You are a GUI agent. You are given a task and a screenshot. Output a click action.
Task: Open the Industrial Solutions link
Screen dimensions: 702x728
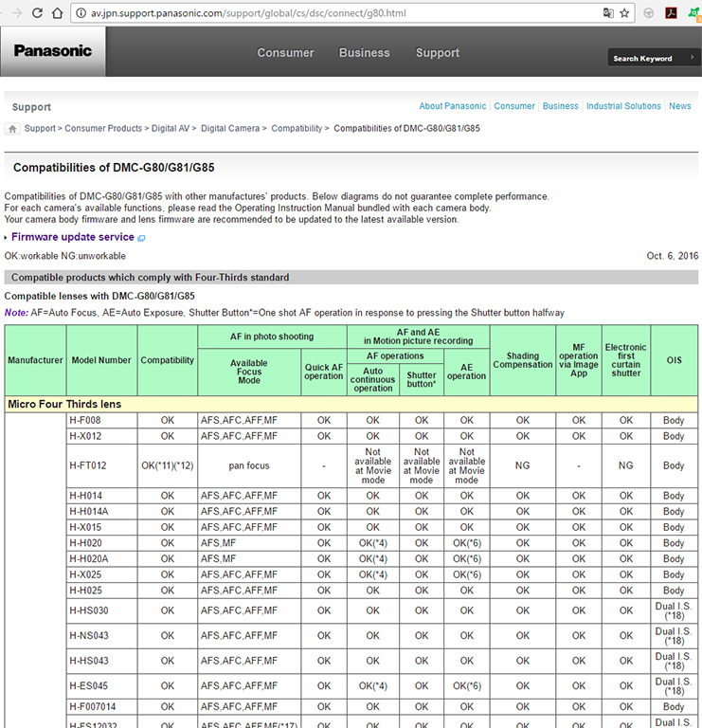622,106
